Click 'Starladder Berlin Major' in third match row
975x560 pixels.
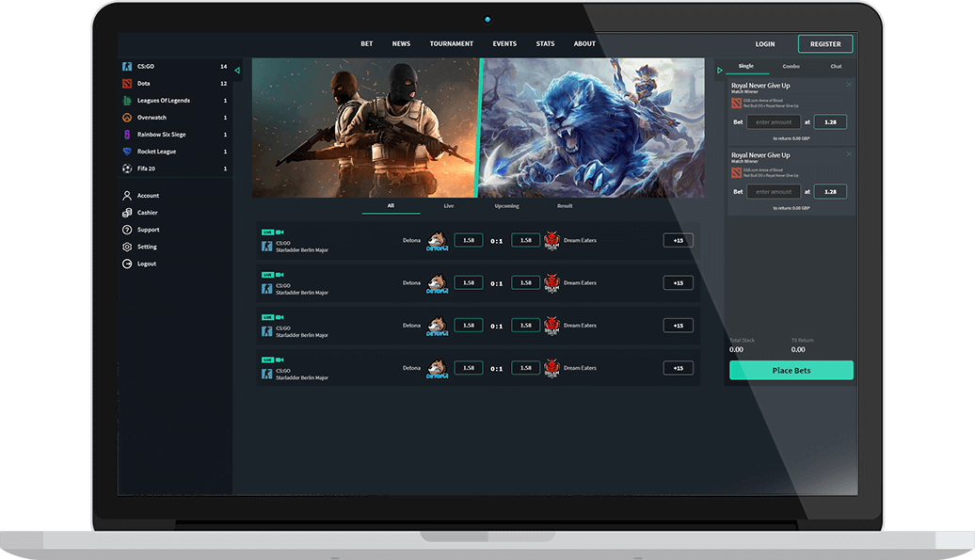point(301,336)
